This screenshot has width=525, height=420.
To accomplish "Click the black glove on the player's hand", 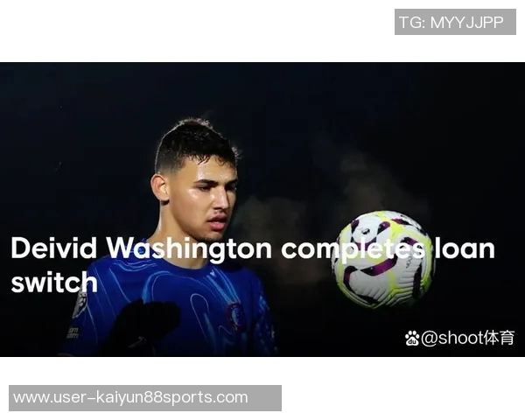I will coord(144,327).
